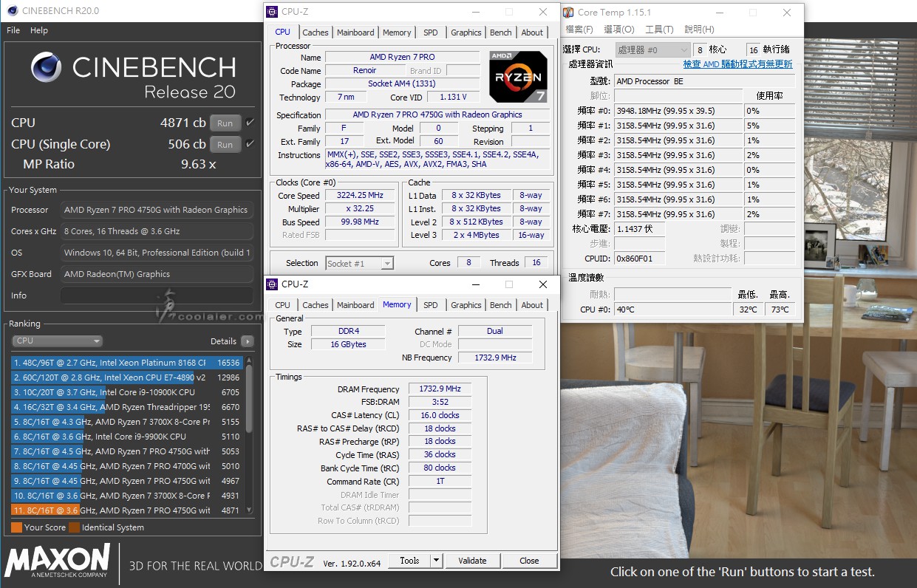This screenshot has width=917, height=588.
Task: Open the 檔案(F) menu in Core Temp
Action: tap(579, 30)
